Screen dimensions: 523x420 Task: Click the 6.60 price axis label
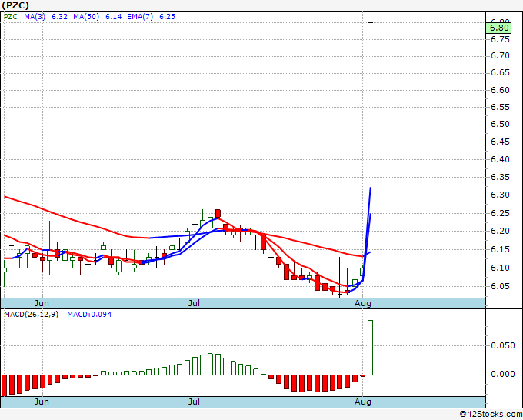pos(500,90)
